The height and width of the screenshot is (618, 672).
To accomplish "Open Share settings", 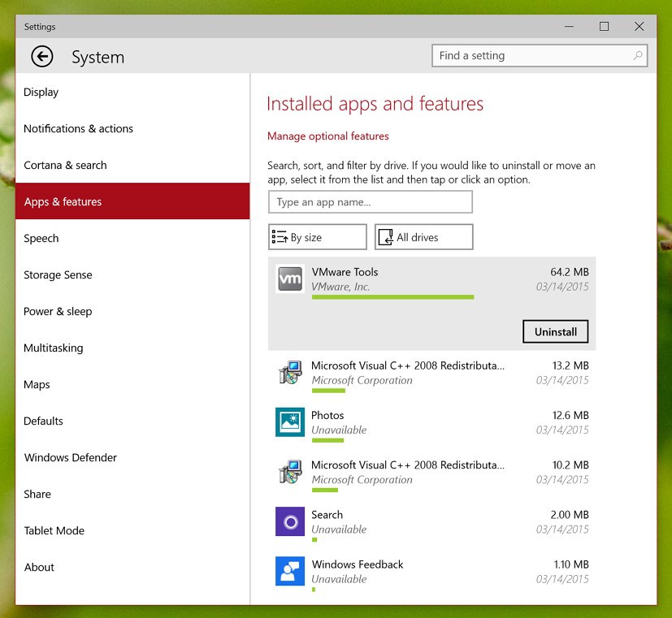I will [x=132, y=494].
